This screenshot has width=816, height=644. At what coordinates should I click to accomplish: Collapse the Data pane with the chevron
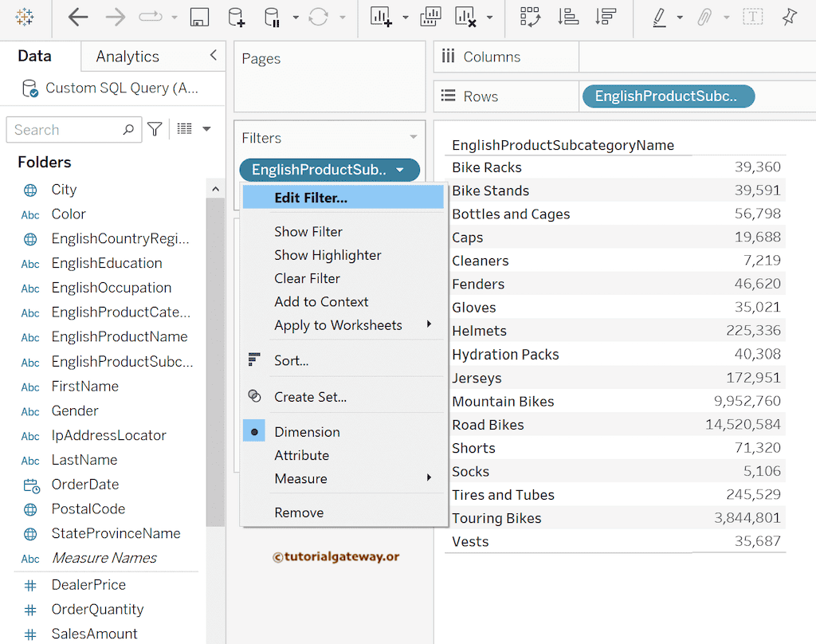213,55
